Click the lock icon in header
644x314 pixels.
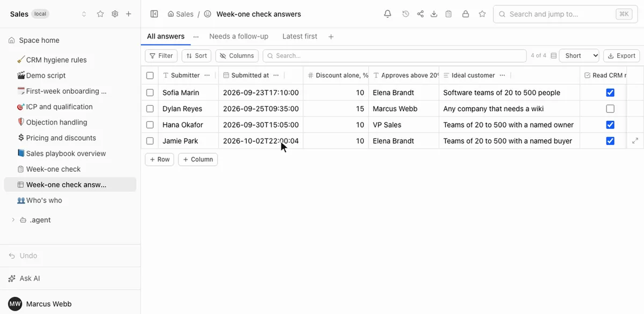click(465, 14)
